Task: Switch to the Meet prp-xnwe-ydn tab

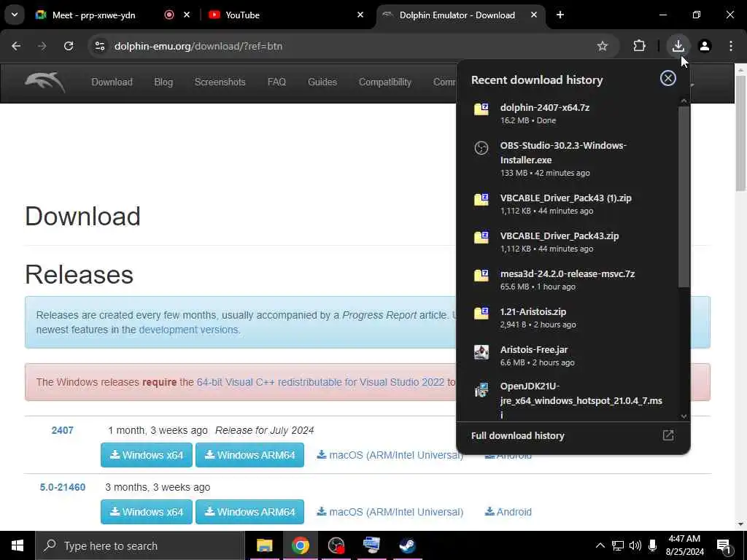Action: (x=93, y=15)
